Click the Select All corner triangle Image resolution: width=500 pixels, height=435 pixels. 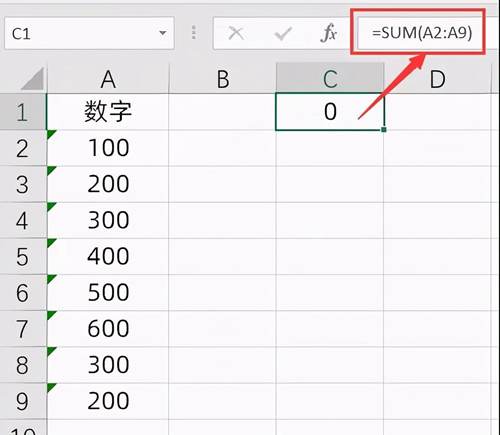(x=33, y=79)
